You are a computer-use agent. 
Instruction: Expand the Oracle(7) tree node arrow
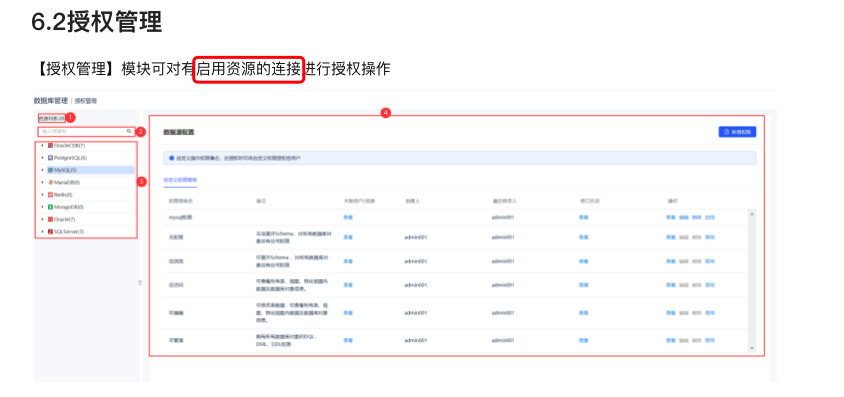tap(43, 219)
